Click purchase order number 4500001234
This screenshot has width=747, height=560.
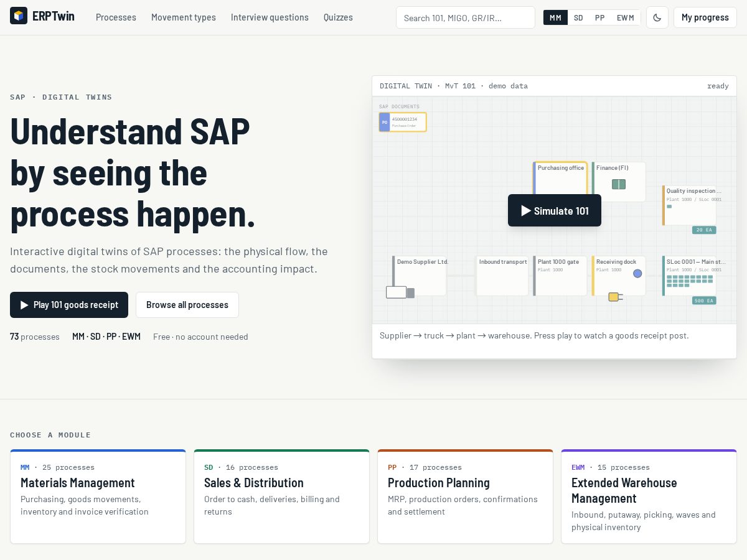click(x=405, y=119)
